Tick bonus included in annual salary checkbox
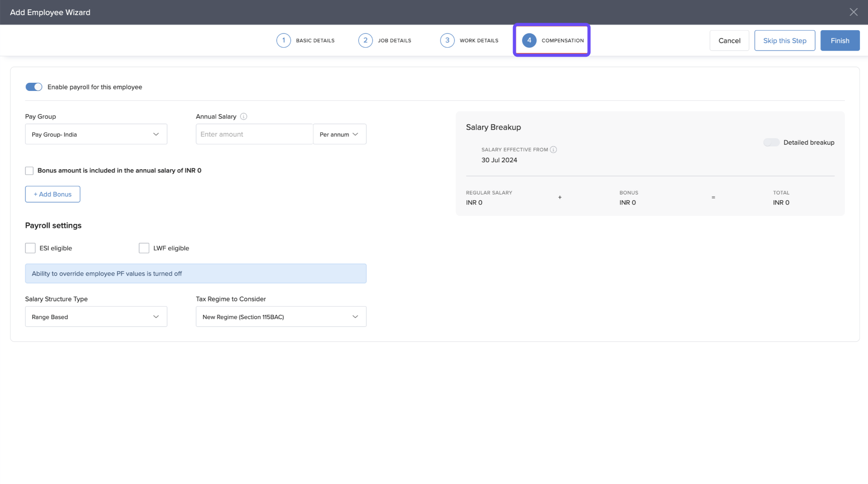Image resolution: width=868 pixels, height=484 pixels. coord(29,170)
